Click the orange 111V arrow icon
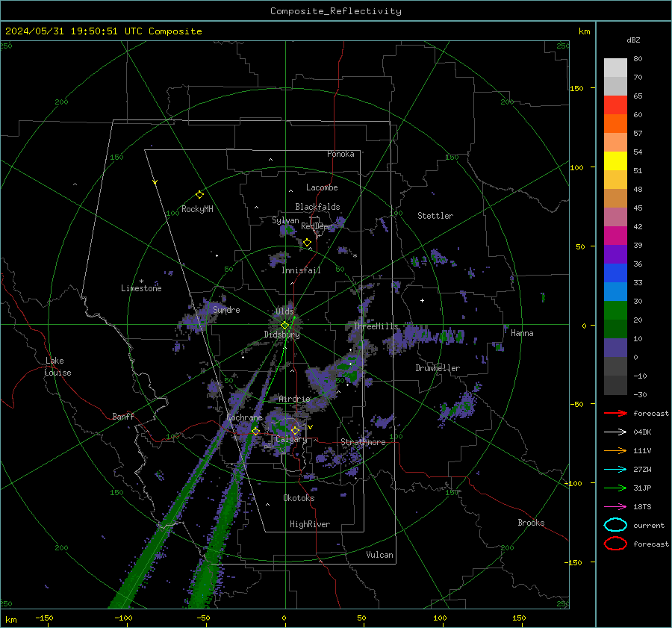This screenshot has height=628, width=672. point(615,450)
